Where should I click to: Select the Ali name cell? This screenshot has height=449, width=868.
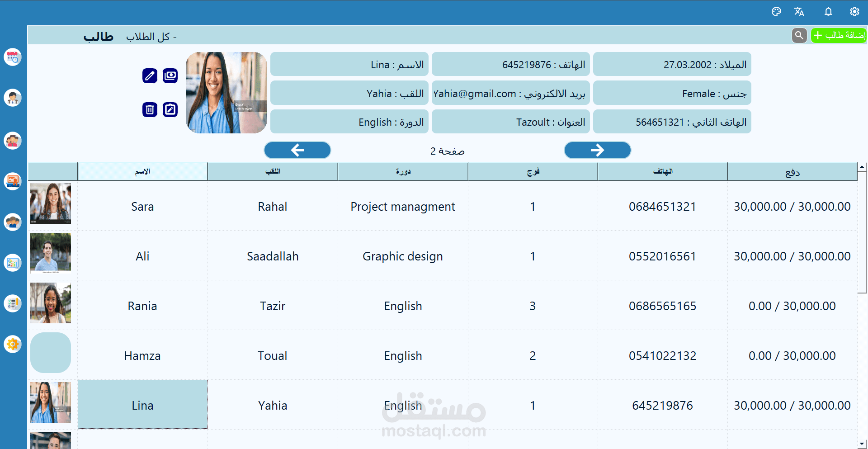tap(142, 256)
